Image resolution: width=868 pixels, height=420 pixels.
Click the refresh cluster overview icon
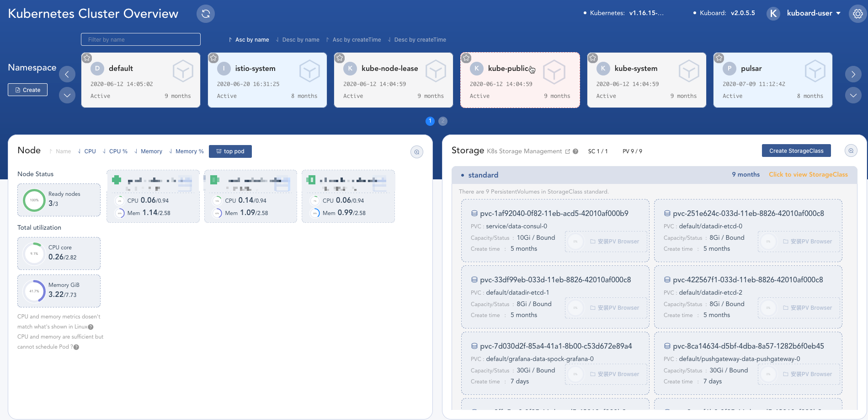[206, 14]
